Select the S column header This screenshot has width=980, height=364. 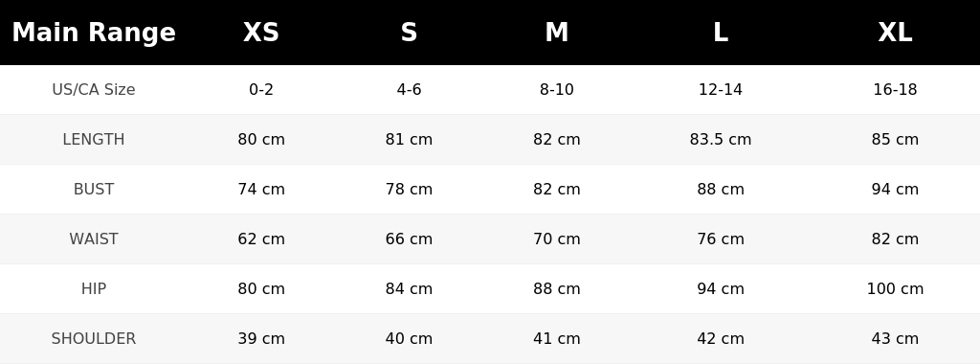coord(409,33)
